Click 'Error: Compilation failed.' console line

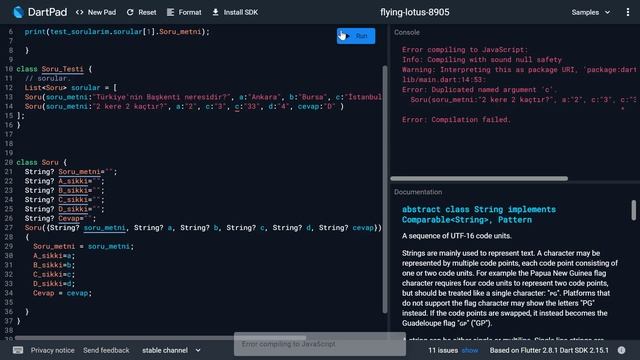[x=456, y=120]
